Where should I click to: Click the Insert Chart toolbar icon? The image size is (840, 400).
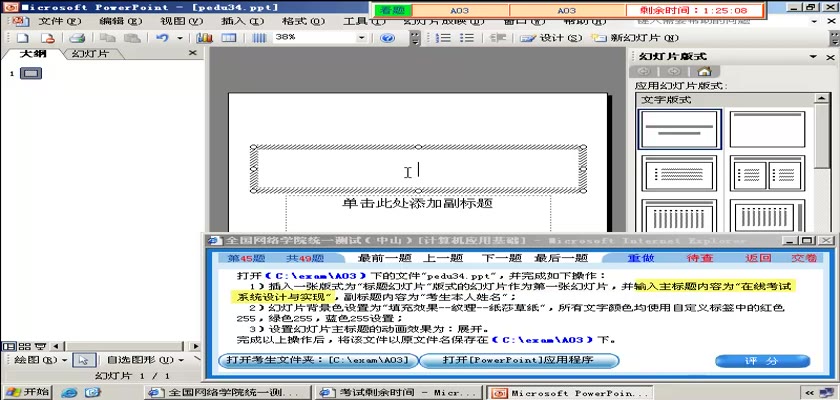pyautogui.click(x=204, y=38)
